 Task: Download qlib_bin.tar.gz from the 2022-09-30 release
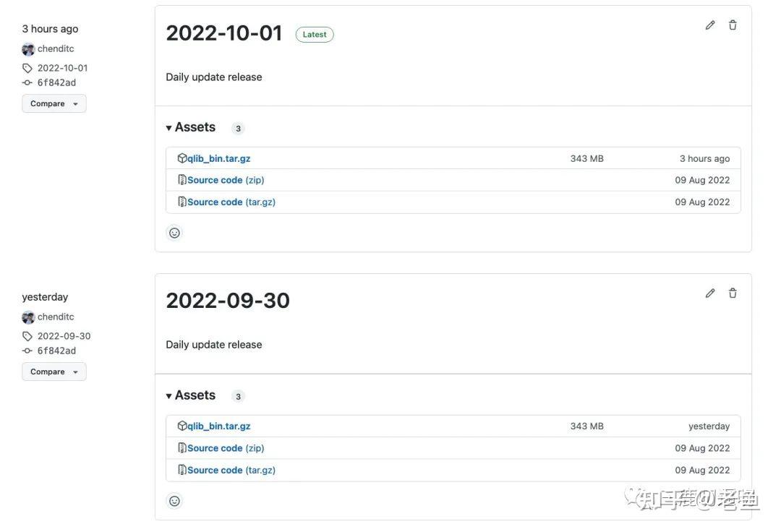click(218, 426)
